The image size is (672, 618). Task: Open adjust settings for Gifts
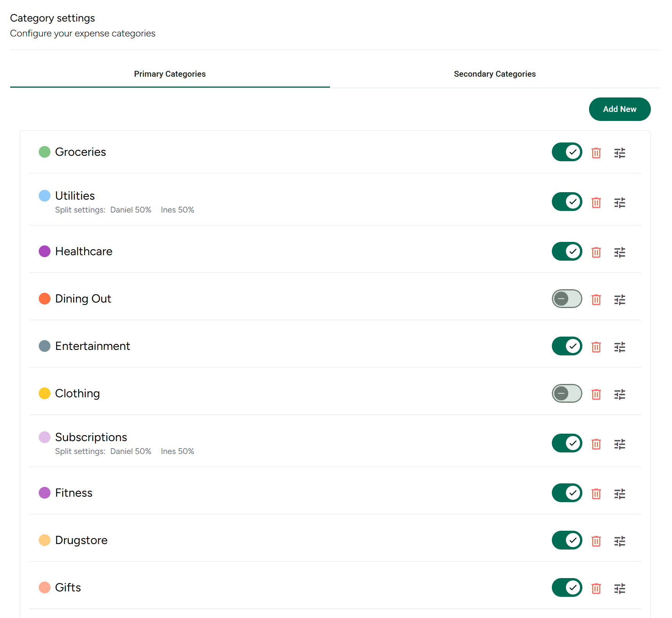coord(620,588)
